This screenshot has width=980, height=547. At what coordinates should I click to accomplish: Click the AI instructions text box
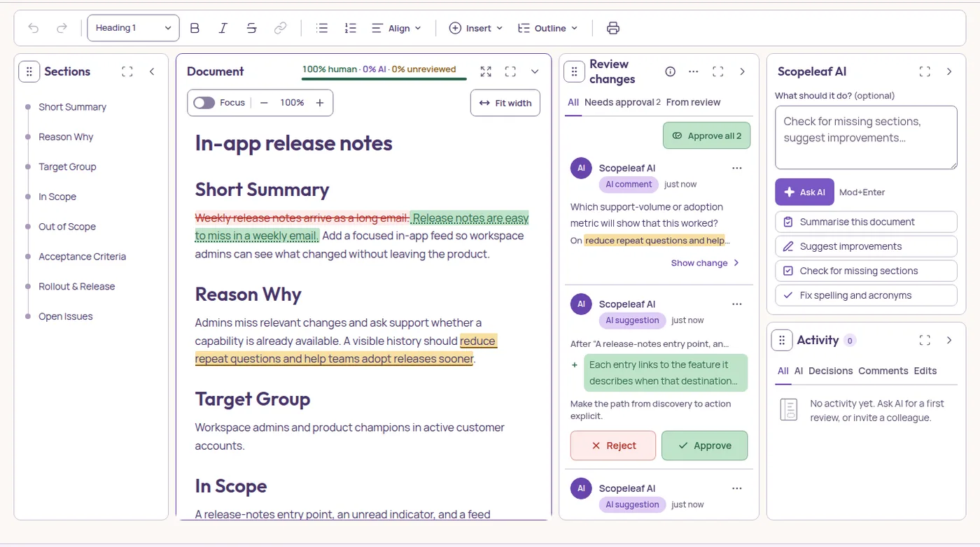tap(866, 137)
